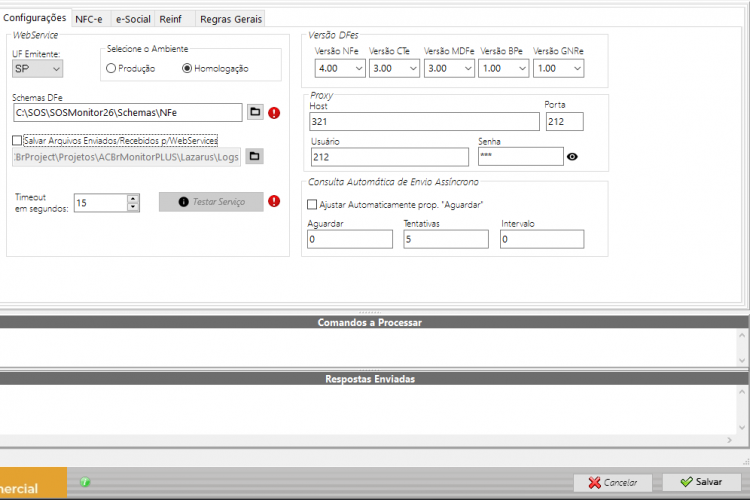Click the Proxy Usuário field
The image size is (750, 500).
tap(390, 157)
